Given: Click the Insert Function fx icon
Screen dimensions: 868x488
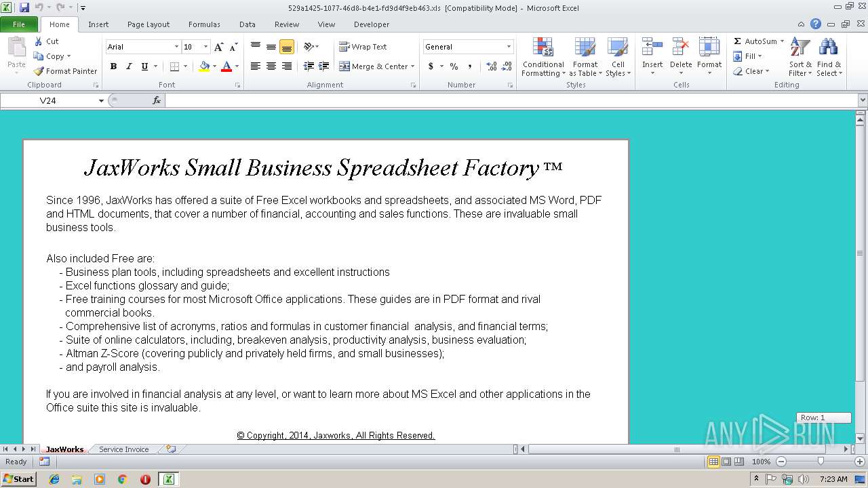Looking at the screenshot, I should 157,100.
